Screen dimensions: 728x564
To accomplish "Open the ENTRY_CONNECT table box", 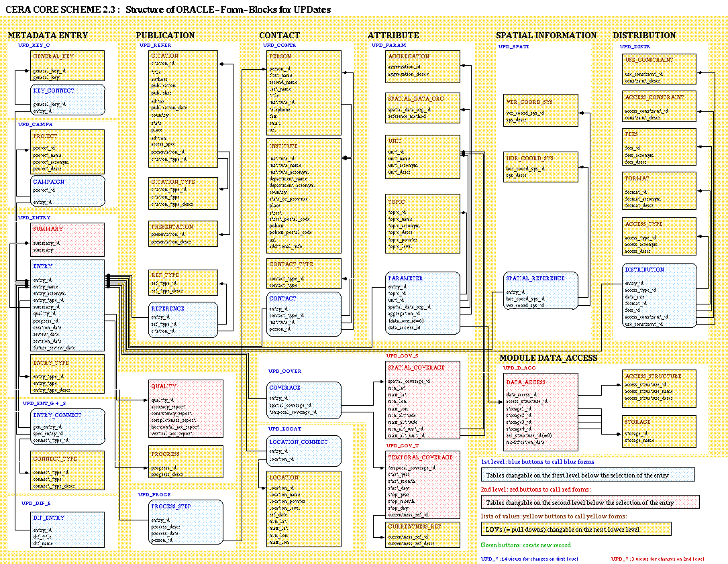I will point(67,426).
